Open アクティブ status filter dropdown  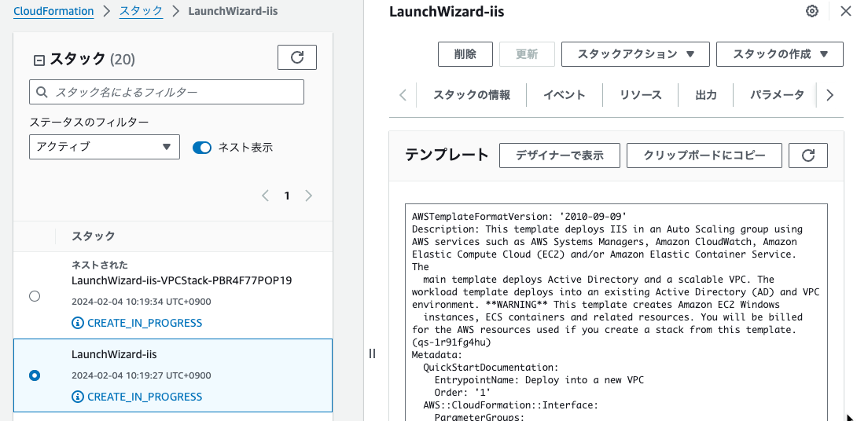(x=105, y=147)
